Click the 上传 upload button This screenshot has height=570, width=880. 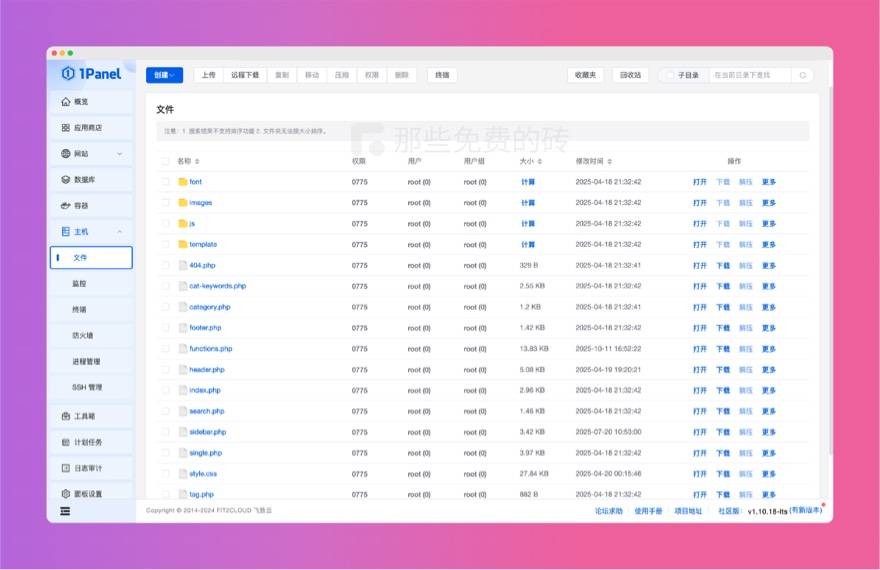click(207, 75)
